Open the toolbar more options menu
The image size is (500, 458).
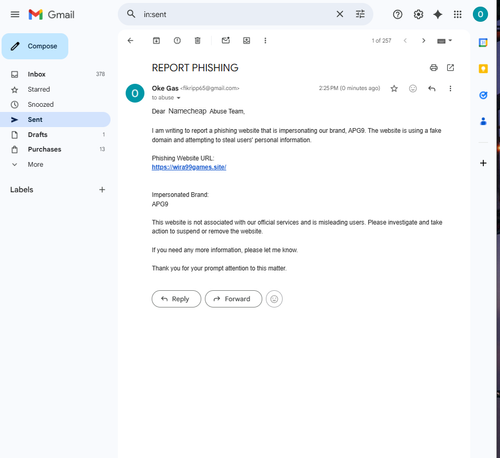pos(265,41)
